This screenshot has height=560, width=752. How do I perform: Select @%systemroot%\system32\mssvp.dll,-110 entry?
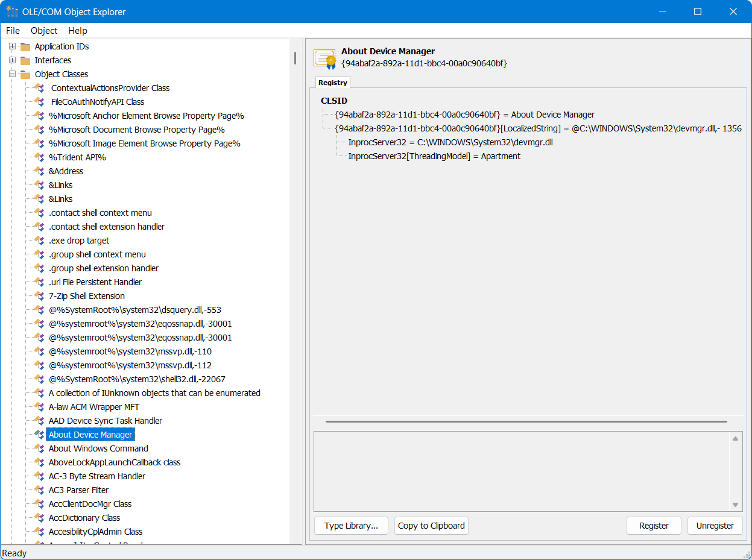tap(130, 351)
